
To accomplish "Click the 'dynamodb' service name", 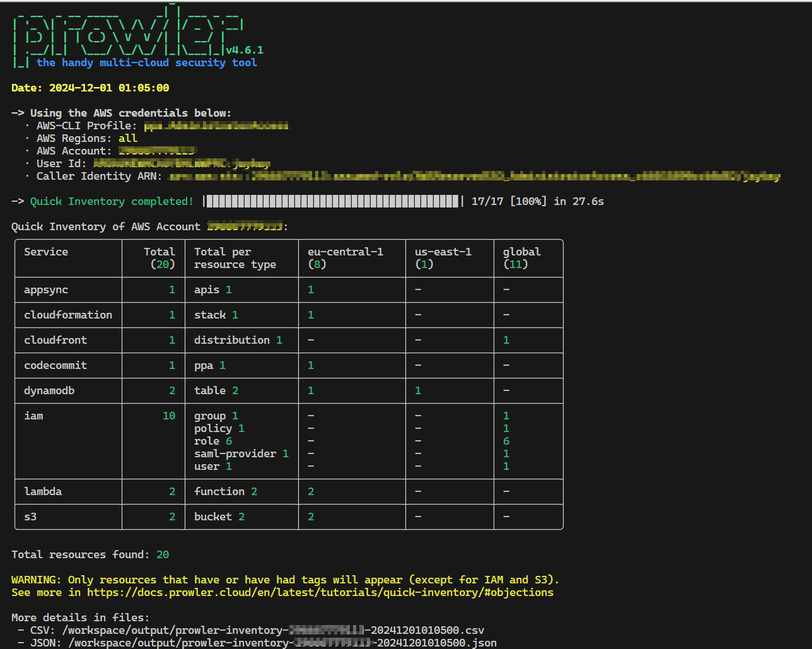I will (x=49, y=390).
